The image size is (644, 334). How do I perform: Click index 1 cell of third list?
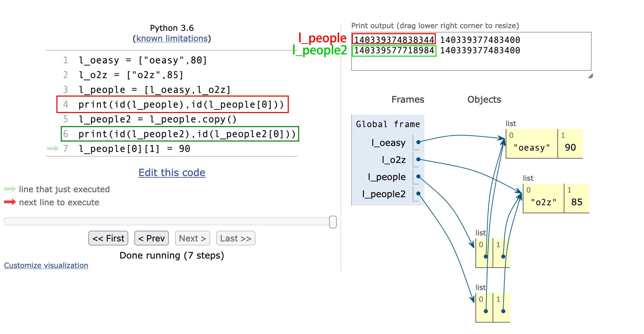click(501, 253)
